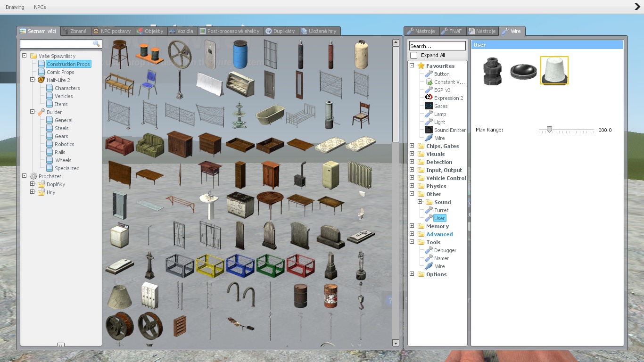Expand the Doplňky folder

tap(33, 184)
